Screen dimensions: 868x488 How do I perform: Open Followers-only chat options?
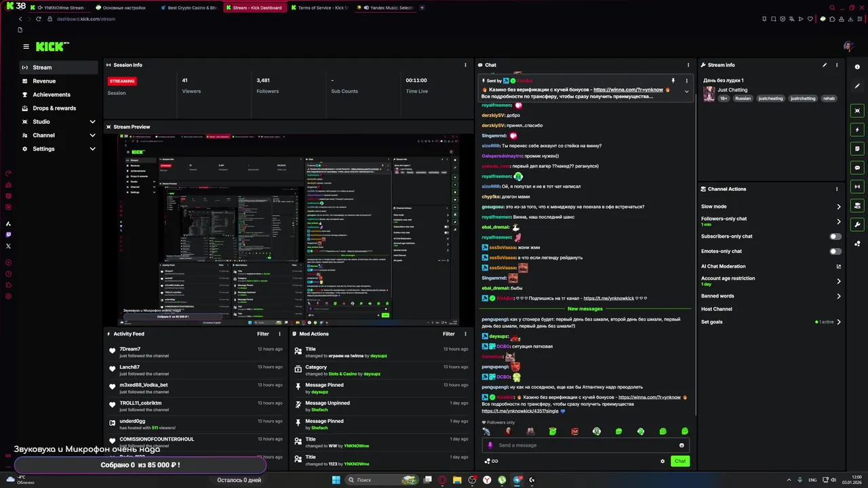pyautogui.click(x=771, y=221)
